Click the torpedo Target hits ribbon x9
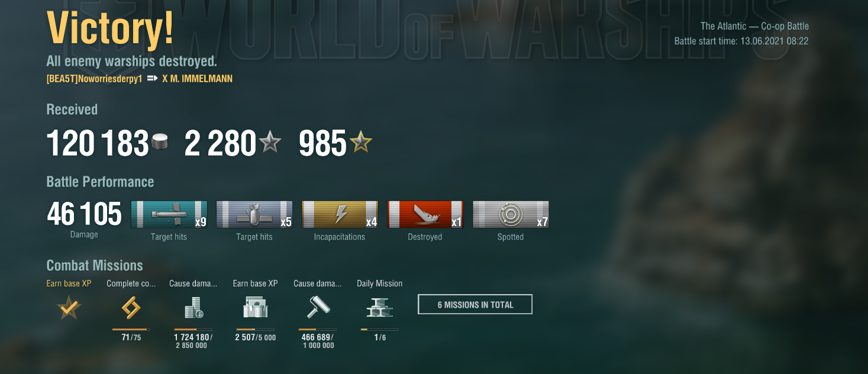The height and width of the screenshot is (374, 868). click(169, 214)
